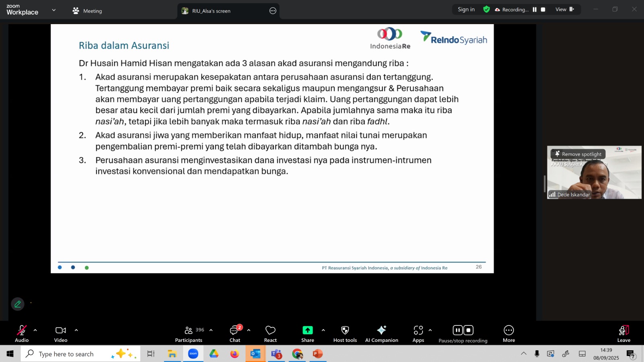Click the annotation pencil icon

pos(18,304)
